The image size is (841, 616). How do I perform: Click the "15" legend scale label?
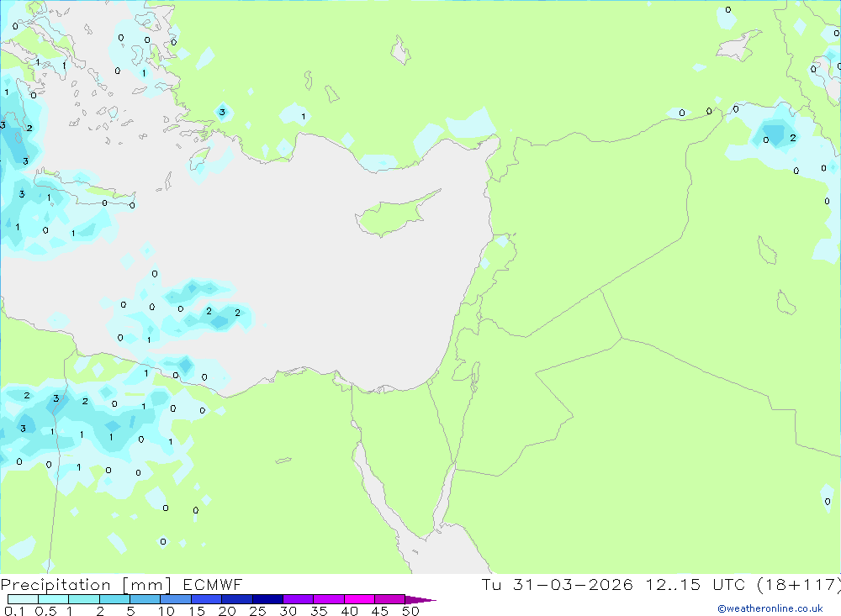[x=197, y=611]
